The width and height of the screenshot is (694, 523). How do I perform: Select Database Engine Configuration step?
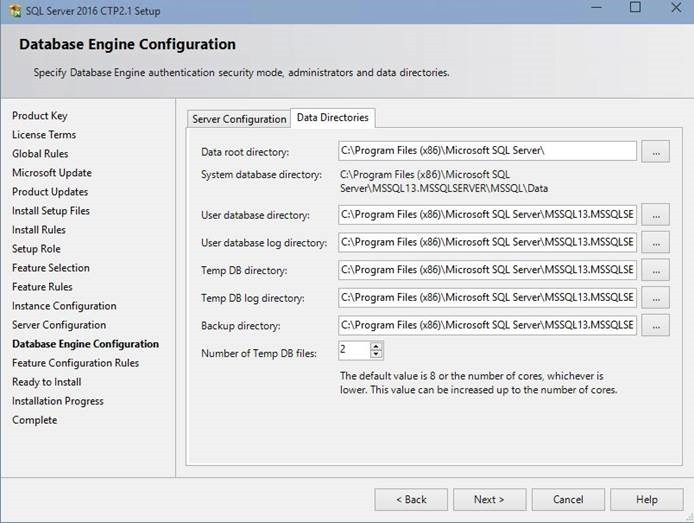click(x=85, y=344)
